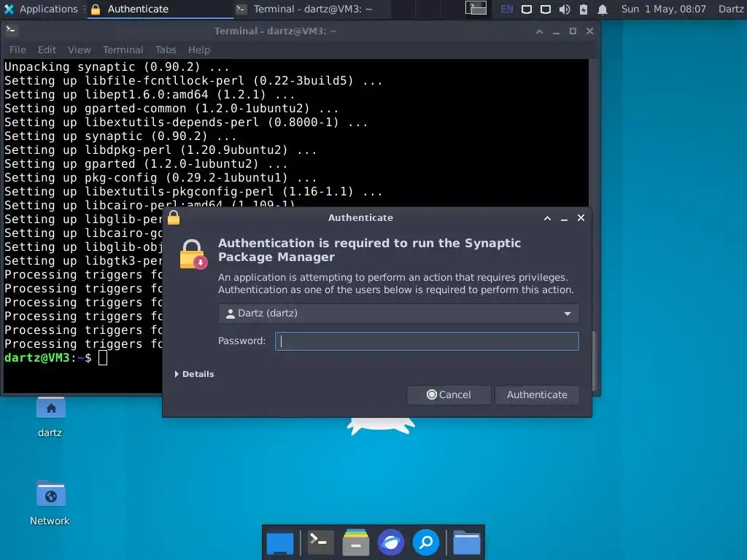The image size is (747, 560).
Task: Click the Dartz user menu in panel
Action: click(731, 9)
